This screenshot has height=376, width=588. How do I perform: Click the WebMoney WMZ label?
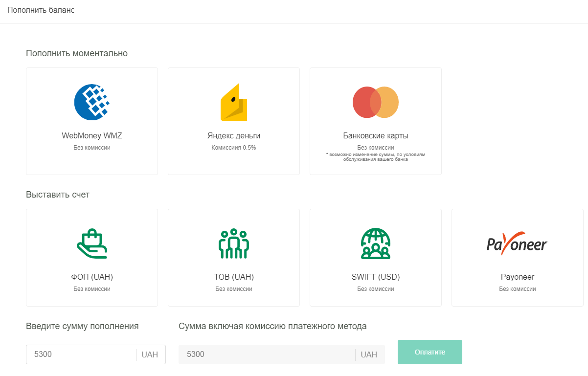click(x=91, y=136)
